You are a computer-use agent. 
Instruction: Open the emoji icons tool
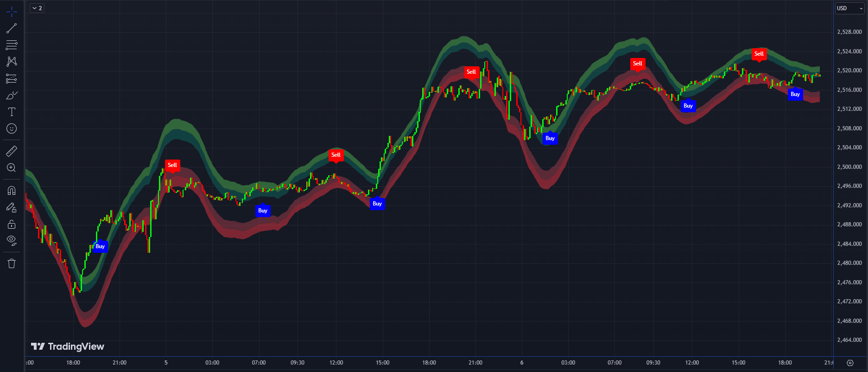(x=12, y=128)
